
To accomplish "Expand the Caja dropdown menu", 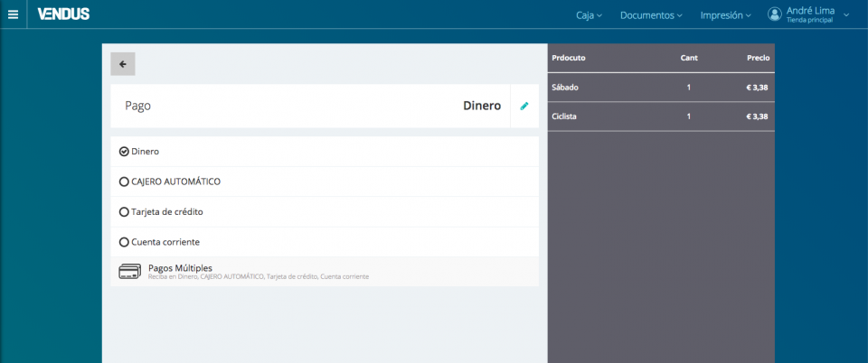I will click(589, 15).
